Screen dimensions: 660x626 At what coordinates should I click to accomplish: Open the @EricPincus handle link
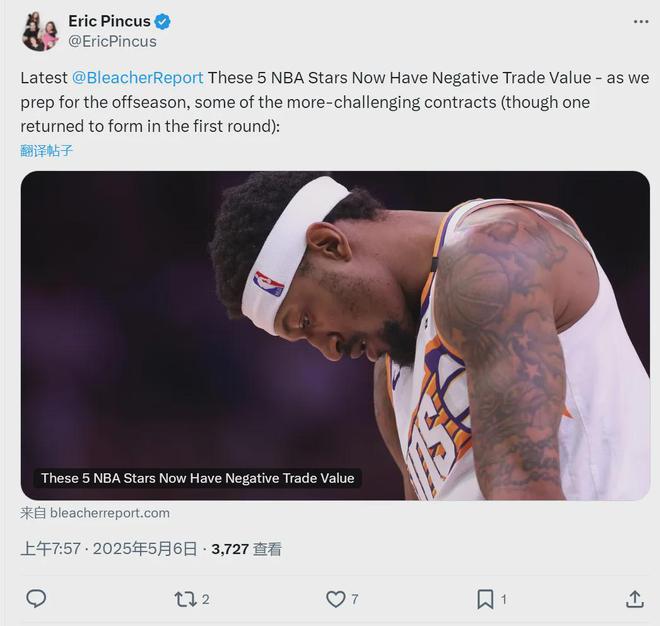112,42
